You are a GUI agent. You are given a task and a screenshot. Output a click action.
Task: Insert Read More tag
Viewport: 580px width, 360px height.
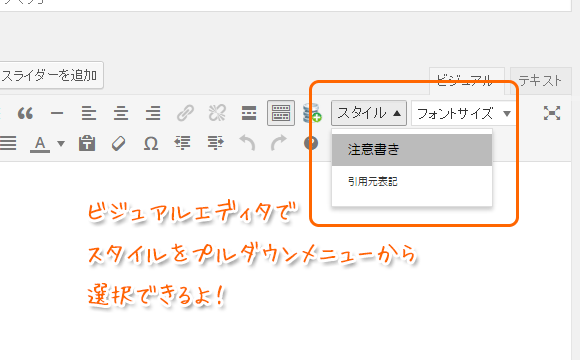pyautogui.click(x=249, y=113)
